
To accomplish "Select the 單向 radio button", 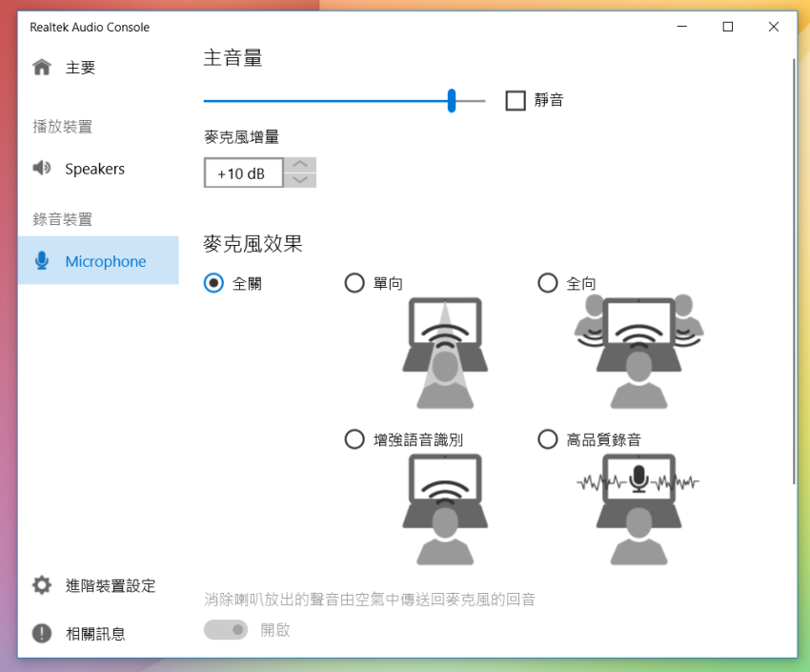I will click(354, 283).
